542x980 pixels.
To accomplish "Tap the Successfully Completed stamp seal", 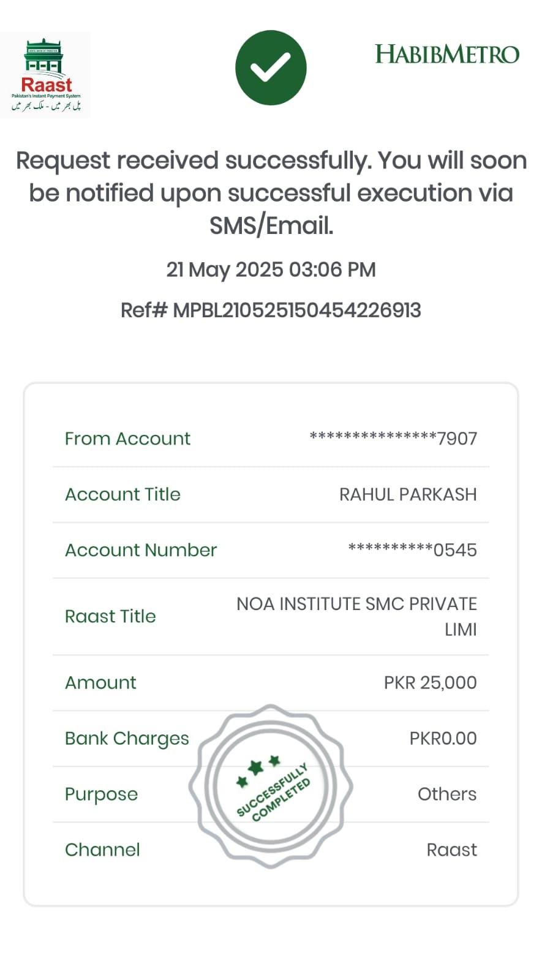I will point(271,786).
